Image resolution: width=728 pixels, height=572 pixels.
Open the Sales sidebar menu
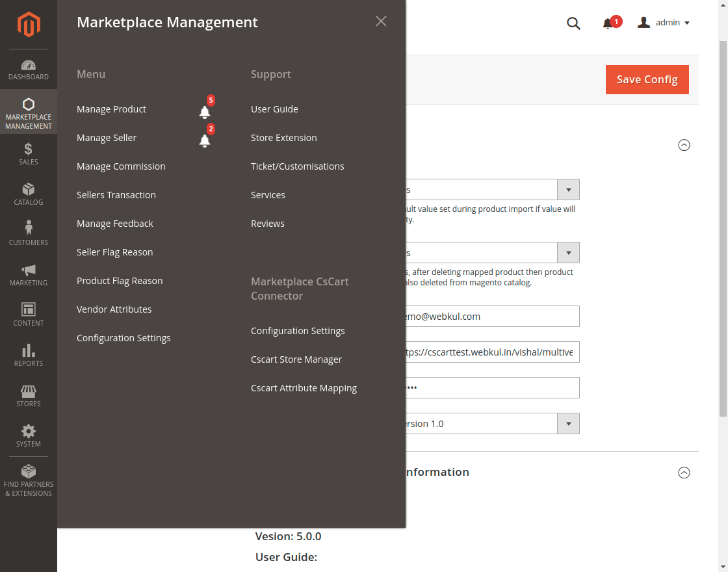click(29, 153)
